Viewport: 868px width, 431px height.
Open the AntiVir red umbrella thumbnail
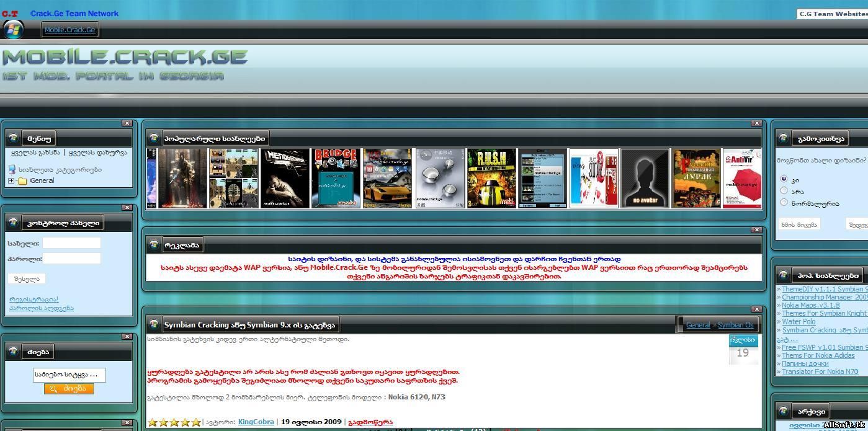coord(743,178)
